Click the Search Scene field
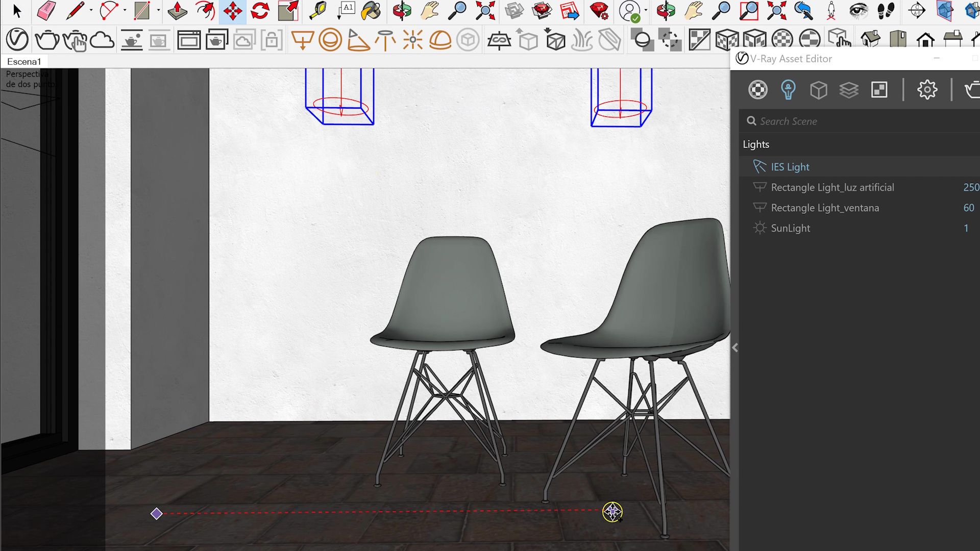Image resolution: width=980 pixels, height=551 pixels. [863, 121]
